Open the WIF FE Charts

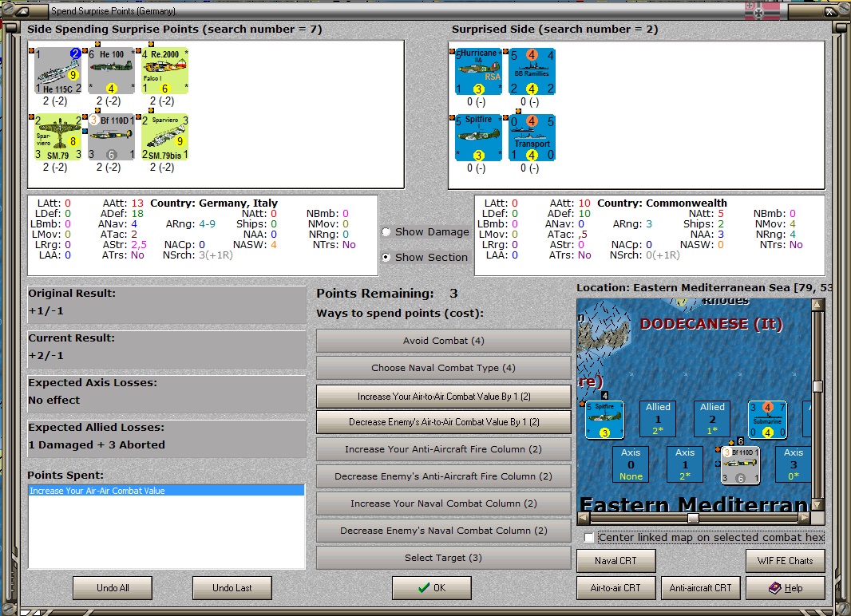786,561
